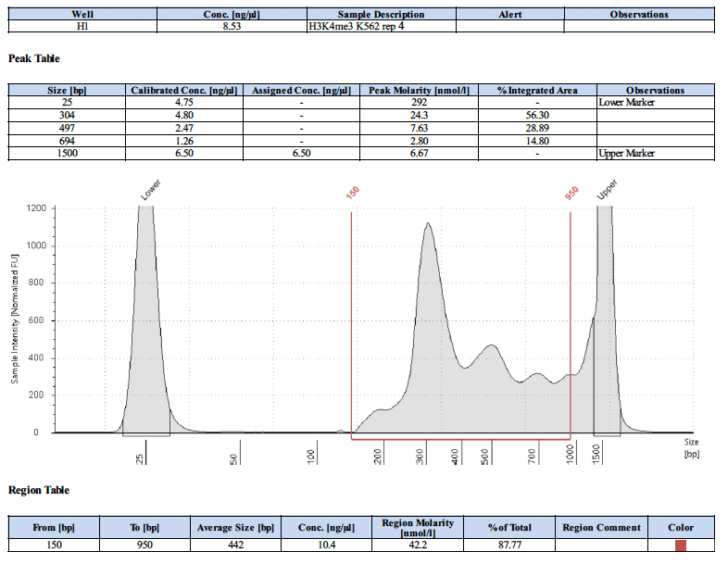This screenshot has height=564, width=728.
Task: Click the Average Size [bp] column header
Action: tap(235, 528)
